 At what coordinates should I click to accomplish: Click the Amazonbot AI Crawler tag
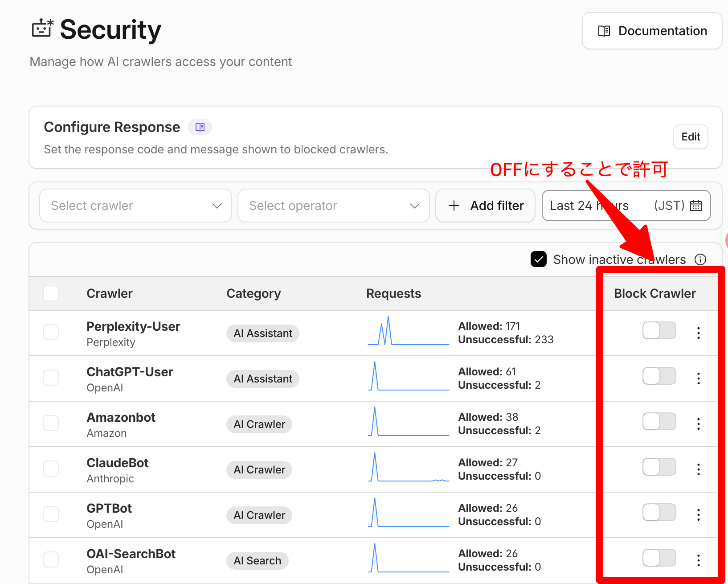pyautogui.click(x=259, y=424)
